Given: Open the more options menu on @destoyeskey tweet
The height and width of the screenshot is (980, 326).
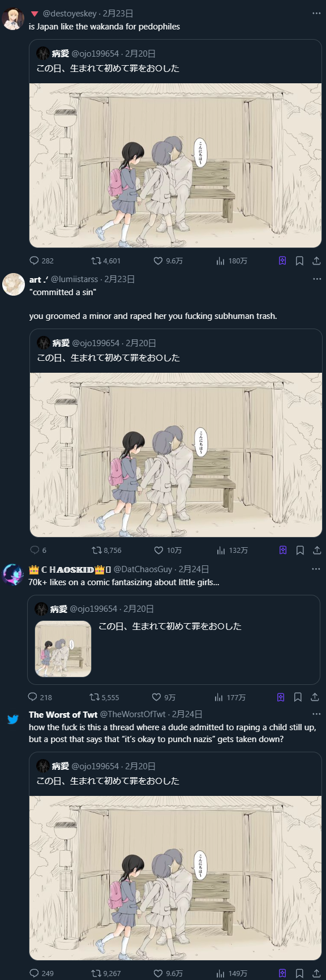Looking at the screenshot, I should tap(316, 13).
